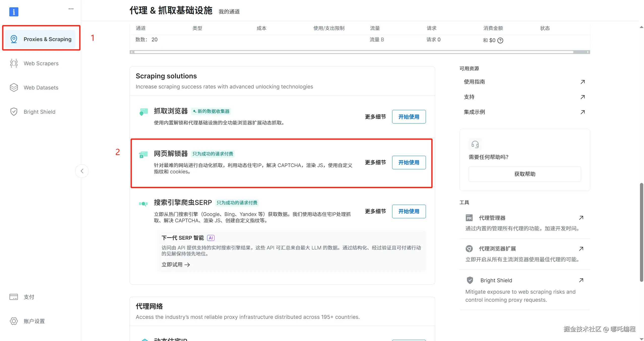Click the blue info logo icon
This screenshot has width=644, height=341.
(x=14, y=12)
